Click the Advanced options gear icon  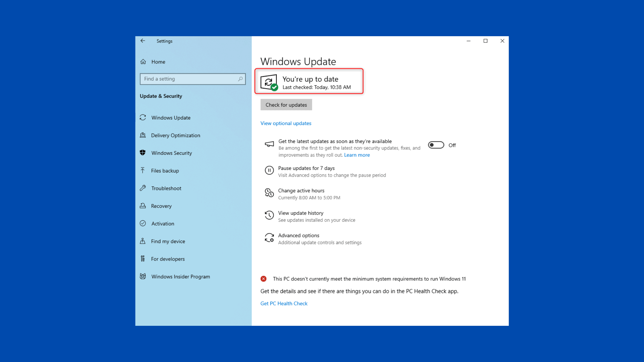point(269,238)
